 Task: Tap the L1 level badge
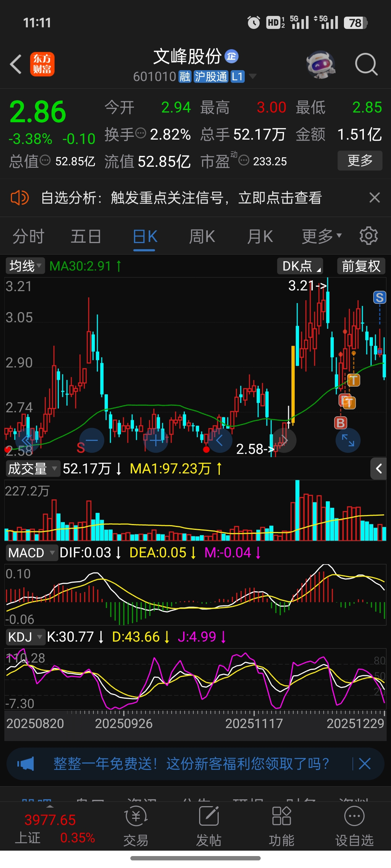click(237, 77)
